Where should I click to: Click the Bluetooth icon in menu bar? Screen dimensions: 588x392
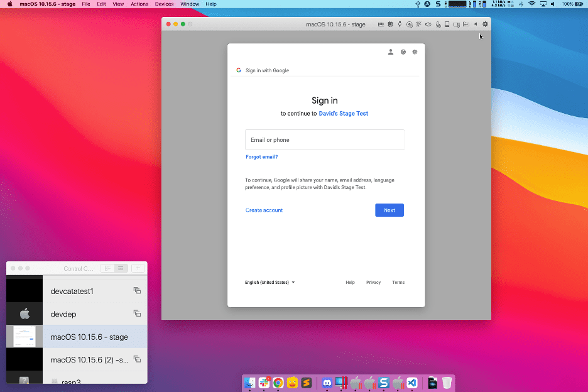(x=521, y=4)
